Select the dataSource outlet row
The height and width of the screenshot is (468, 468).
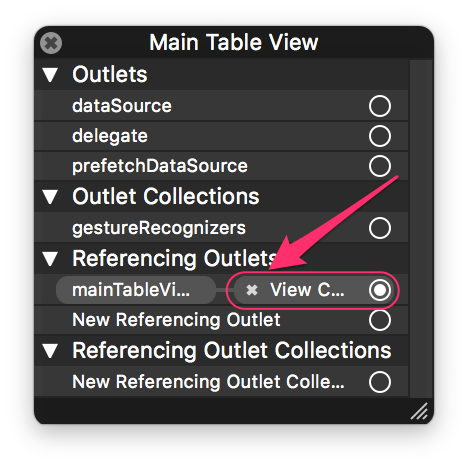pos(221,106)
